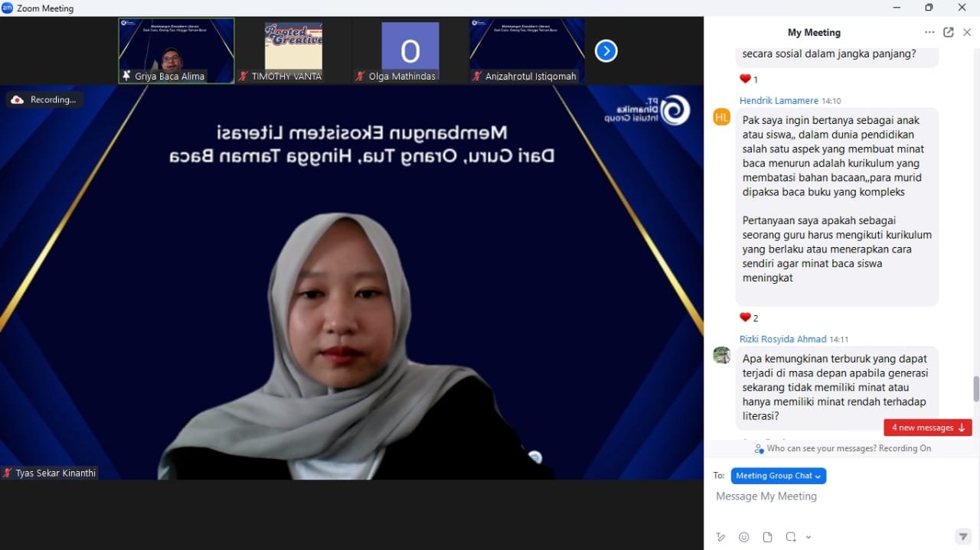Viewport: 980px width, 550px height.
Task: Pop out the chat into a separate window
Action: tap(948, 32)
